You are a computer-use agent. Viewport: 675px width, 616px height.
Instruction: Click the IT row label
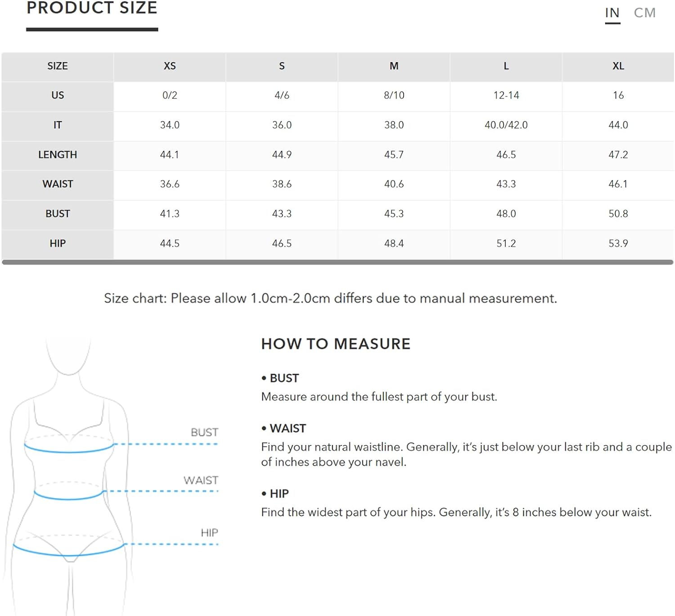(x=58, y=125)
